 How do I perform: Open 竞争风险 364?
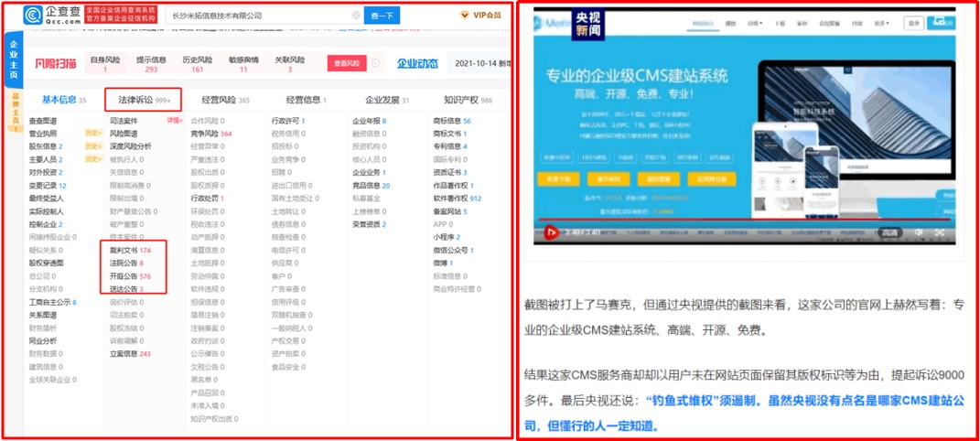[x=211, y=134]
